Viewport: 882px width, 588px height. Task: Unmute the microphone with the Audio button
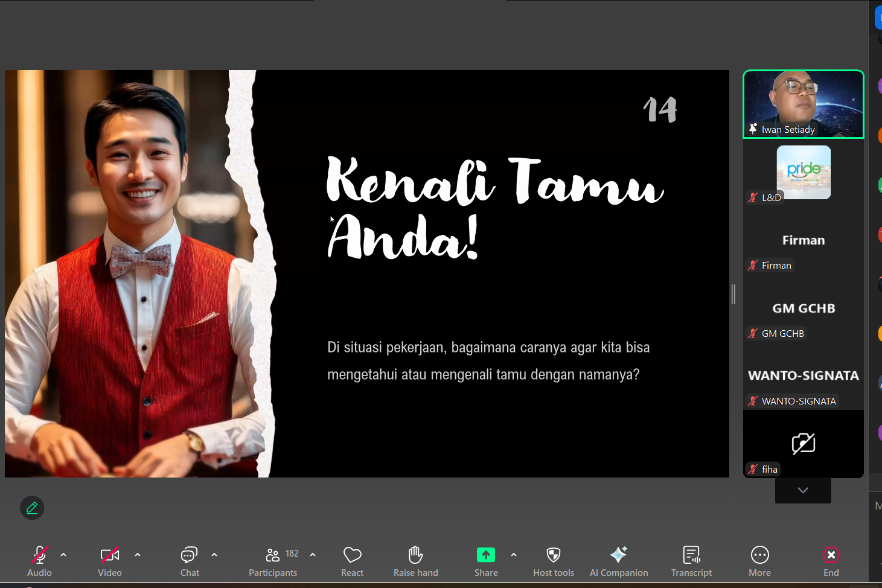[40, 561]
